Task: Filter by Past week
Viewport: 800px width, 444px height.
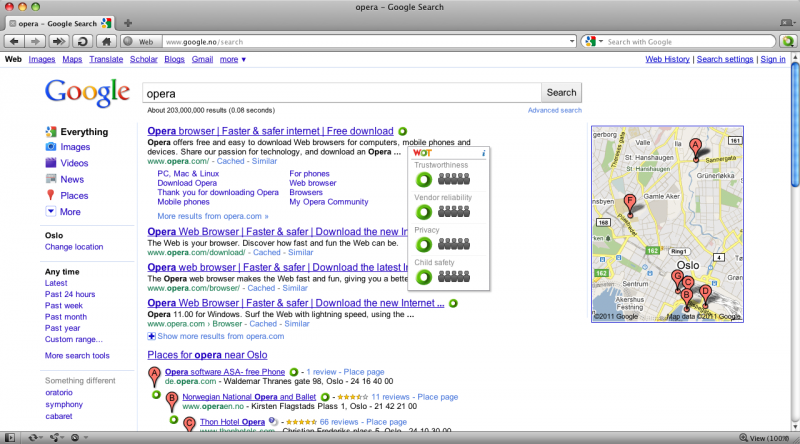Action: [64, 305]
